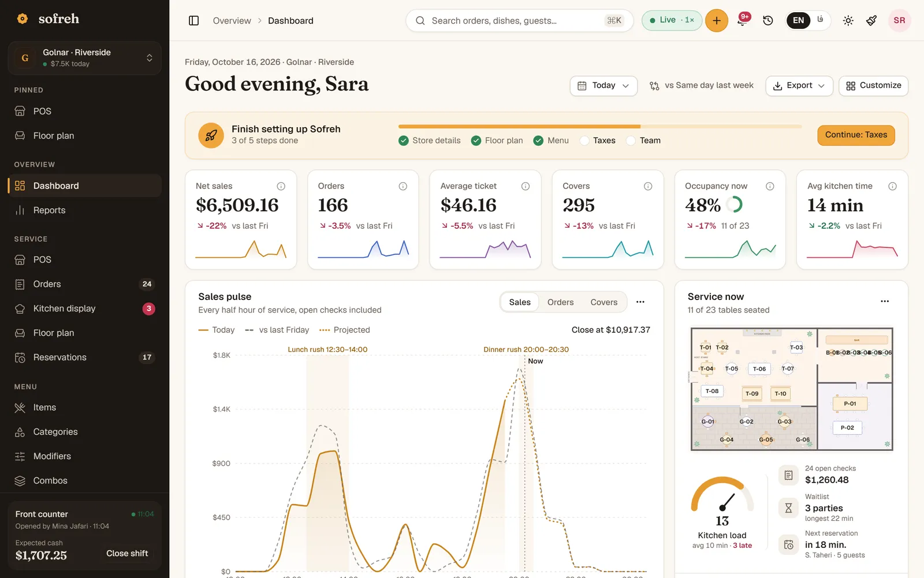Click Net sales info icon

(x=281, y=186)
